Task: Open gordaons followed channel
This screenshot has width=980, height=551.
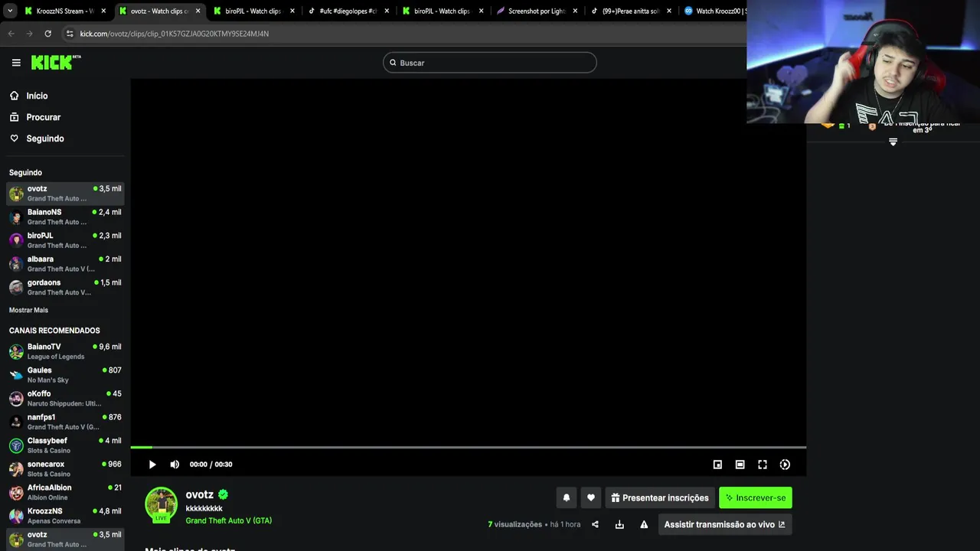Action: [65, 287]
